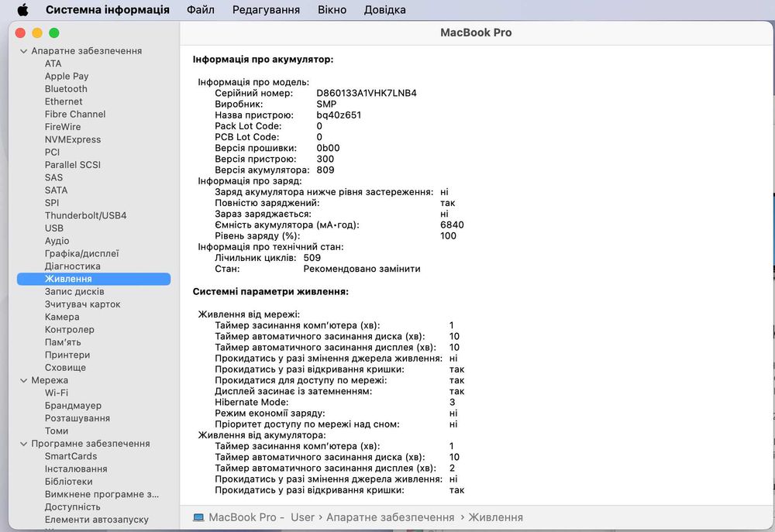The height and width of the screenshot is (532, 775).
Task: Collapse the Апаратне забезпечення section
Action: (x=23, y=51)
